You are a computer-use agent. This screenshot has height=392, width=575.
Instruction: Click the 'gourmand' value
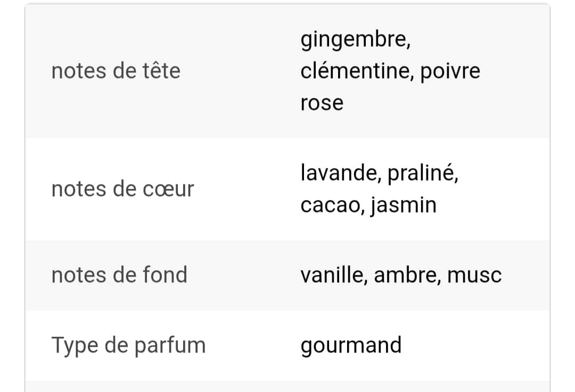point(351,346)
